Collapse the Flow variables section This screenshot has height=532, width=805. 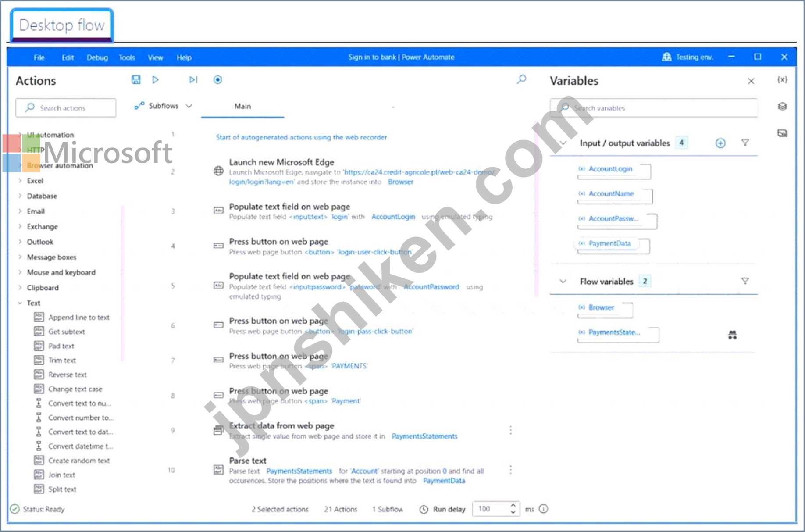coord(563,281)
